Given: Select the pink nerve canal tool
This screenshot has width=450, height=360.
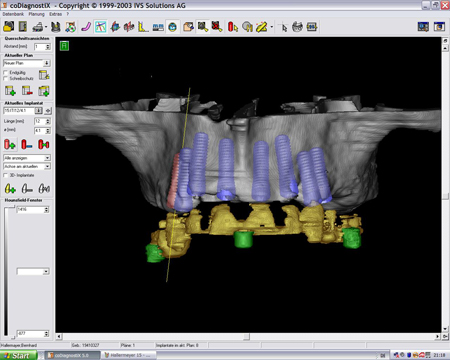Looking at the screenshot, I should point(86,27).
